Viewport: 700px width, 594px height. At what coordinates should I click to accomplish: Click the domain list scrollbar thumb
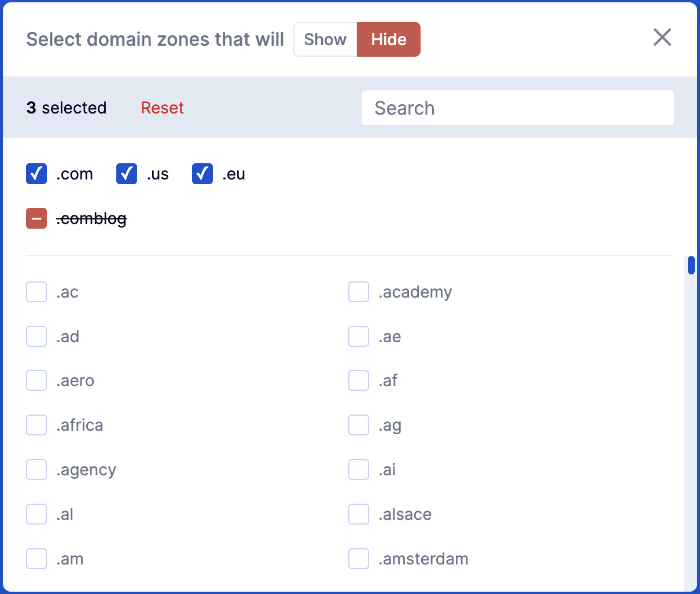pyautogui.click(x=691, y=265)
